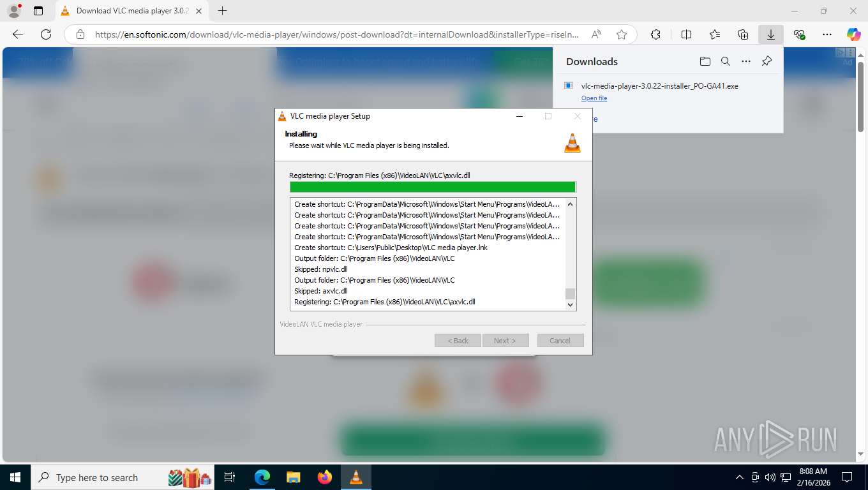Minimize the VLC media player Setup window
The height and width of the screenshot is (490, 868).
click(520, 116)
